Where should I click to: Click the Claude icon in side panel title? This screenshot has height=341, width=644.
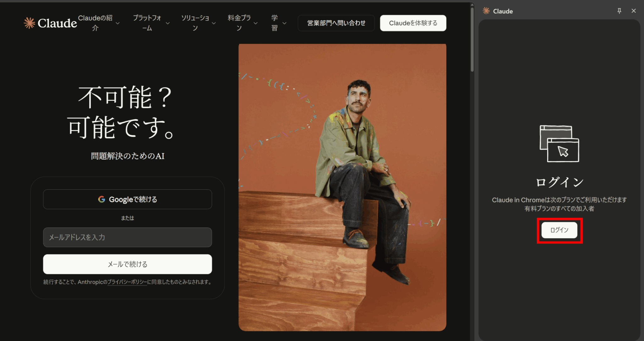coord(486,11)
